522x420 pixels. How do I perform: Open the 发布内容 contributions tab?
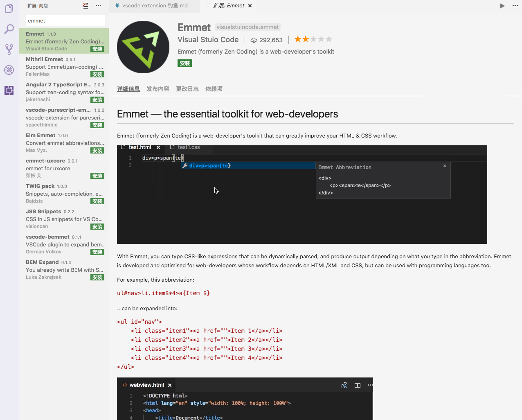coord(158,89)
